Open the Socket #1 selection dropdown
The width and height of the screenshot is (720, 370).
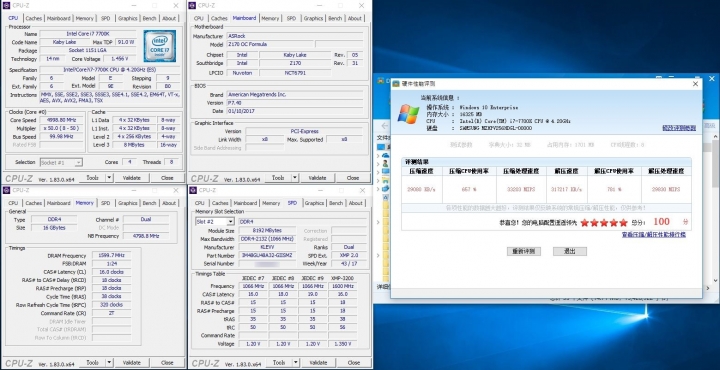79,163
